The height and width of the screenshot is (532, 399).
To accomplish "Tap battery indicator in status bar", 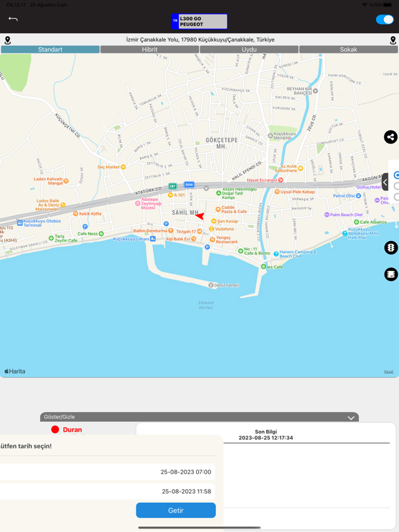I will pos(388,5).
